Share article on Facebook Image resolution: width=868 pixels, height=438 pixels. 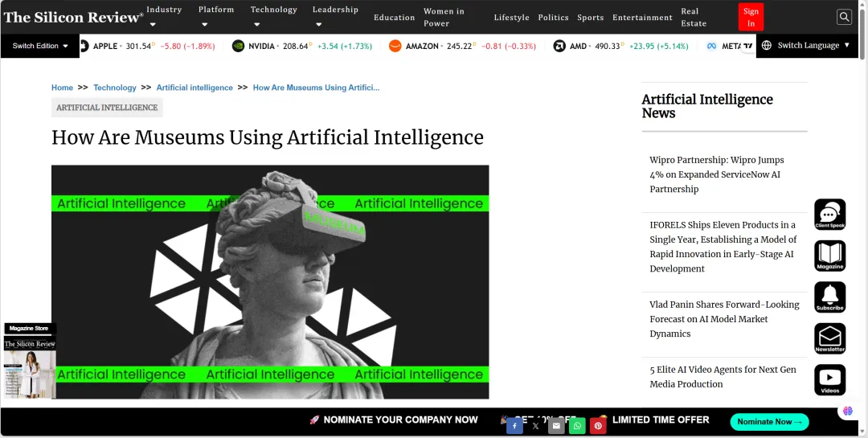[x=514, y=426]
